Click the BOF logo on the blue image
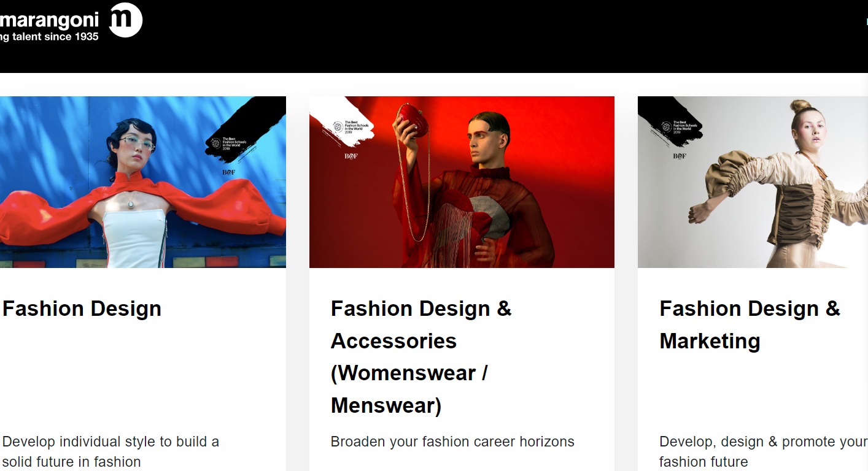Viewport: 868px width, 471px height. pyautogui.click(x=229, y=172)
